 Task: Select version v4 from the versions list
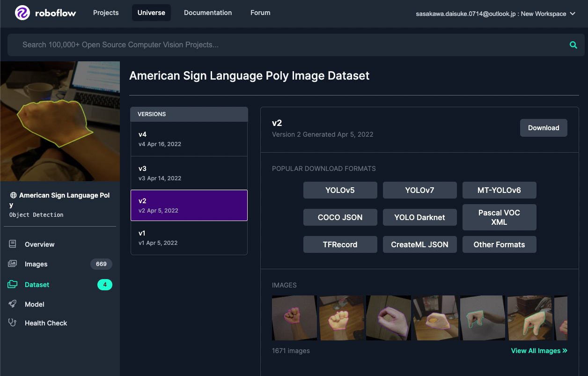[x=189, y=139]
